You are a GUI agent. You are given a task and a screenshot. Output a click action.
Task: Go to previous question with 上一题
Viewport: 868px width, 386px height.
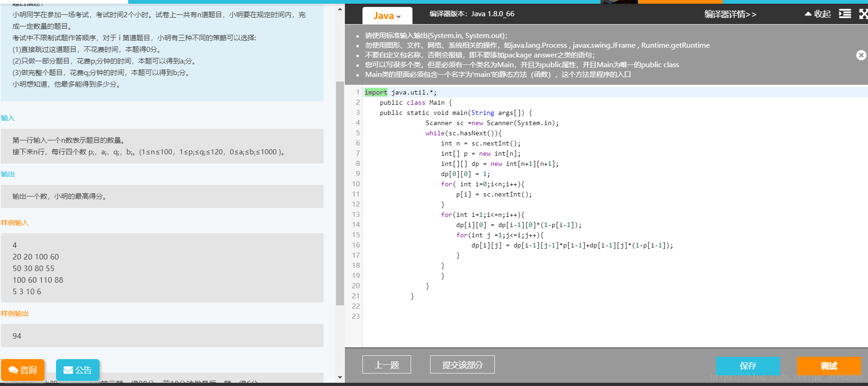pos(387,365)
